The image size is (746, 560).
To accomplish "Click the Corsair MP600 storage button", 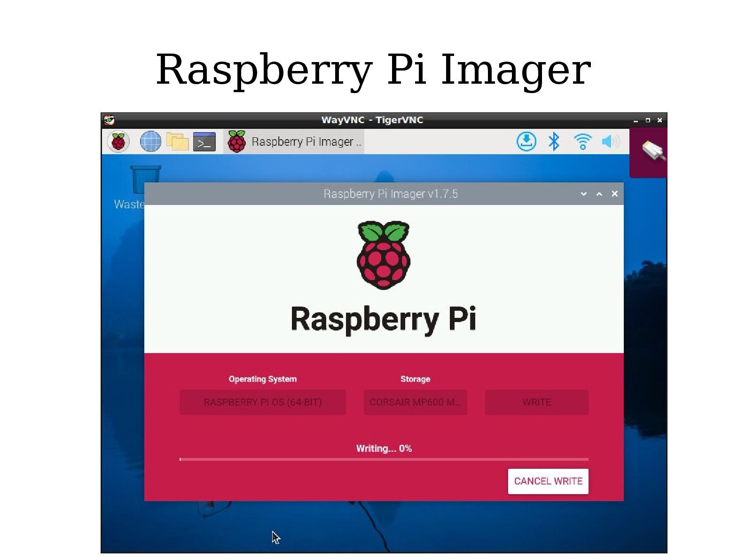I will pyautogui.click(x=416, y=402).
